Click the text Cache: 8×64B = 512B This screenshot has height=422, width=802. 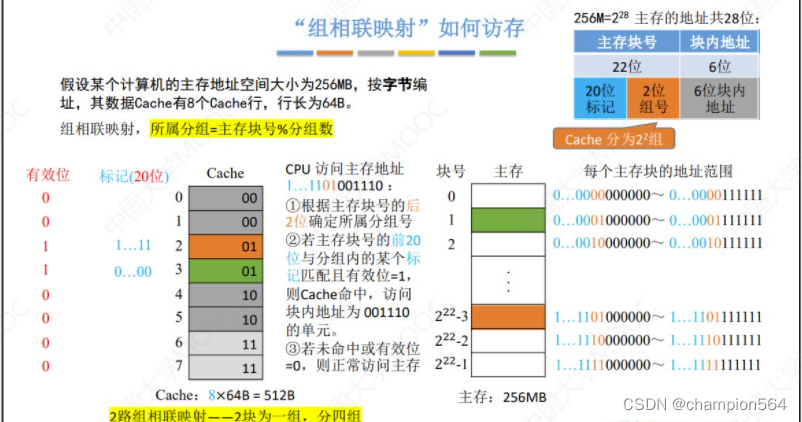tap(225, 395)
